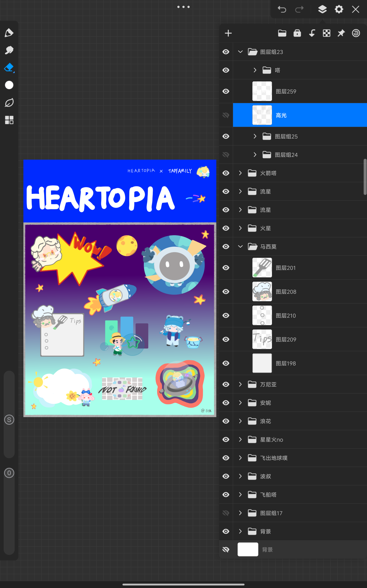Select the 万尼亚 layer group
Image resolution: width=367 pixels, height=588 pixels.
[268, 384]
